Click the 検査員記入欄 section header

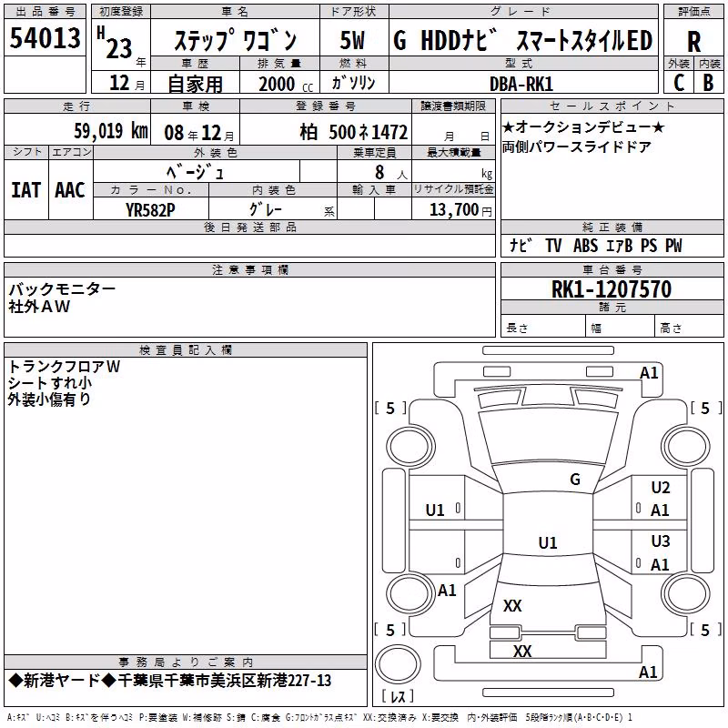coord(186,350)
